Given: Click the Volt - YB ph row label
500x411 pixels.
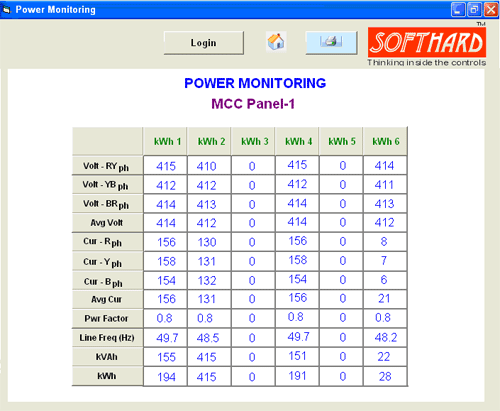Looking at the screenshot, I should [x=108, y=185].
